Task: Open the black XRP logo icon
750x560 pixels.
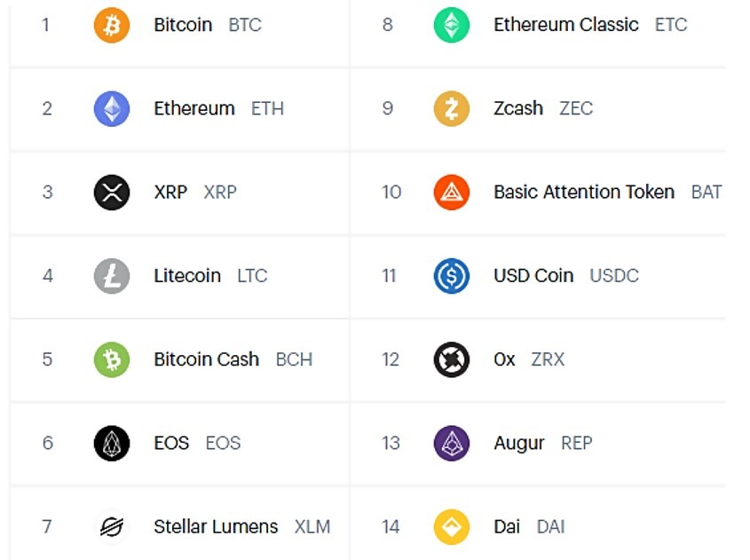Action: click(x=112, y=193)
